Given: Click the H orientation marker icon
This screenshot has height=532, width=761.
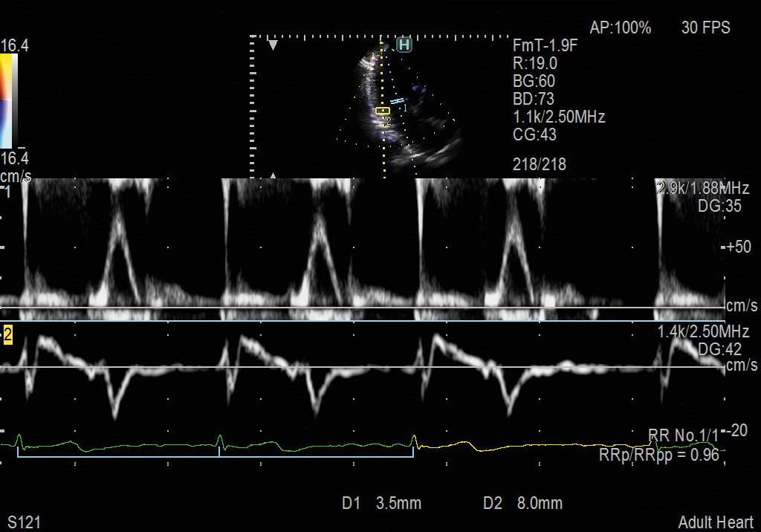Looking at the screenshot, I should pyautogui.click(x=404, y=45).
